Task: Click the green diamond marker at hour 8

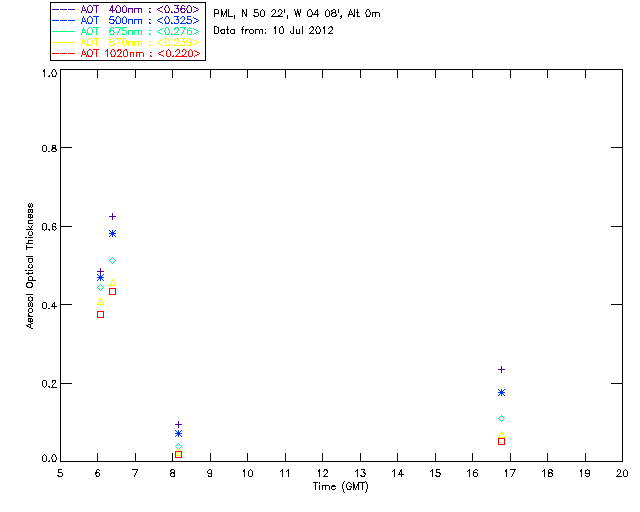Action: tap(178, 447)
